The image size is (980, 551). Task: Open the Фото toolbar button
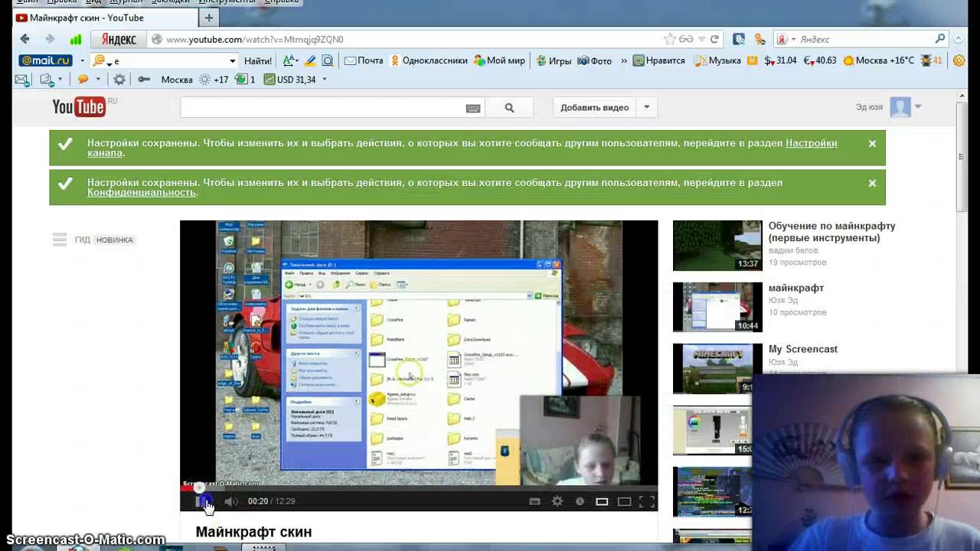(594, 60)
